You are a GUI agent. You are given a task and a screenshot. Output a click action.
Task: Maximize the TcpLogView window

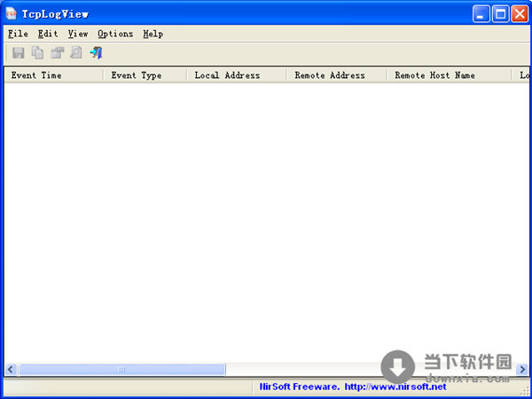(x=500, y=14)
